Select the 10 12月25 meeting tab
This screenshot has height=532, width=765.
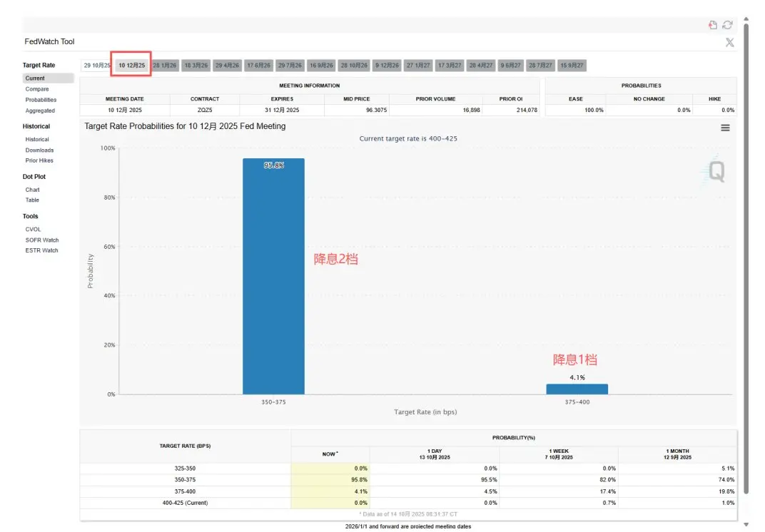coord(132,66)
